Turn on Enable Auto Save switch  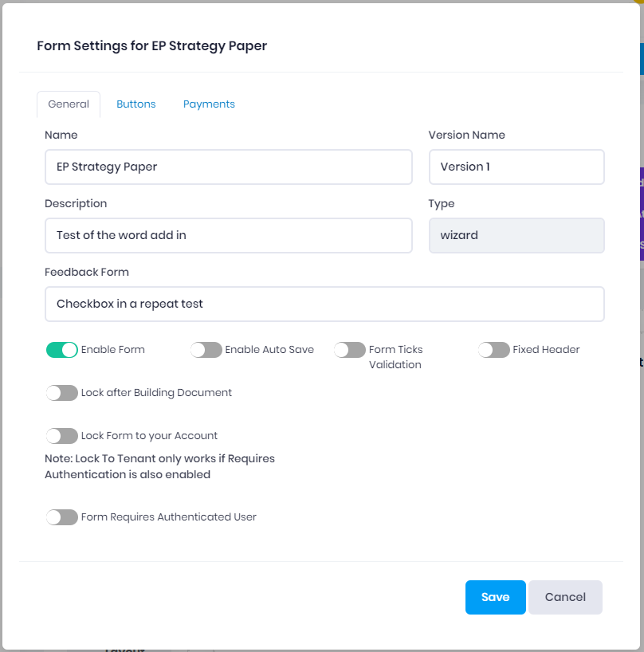206,350
